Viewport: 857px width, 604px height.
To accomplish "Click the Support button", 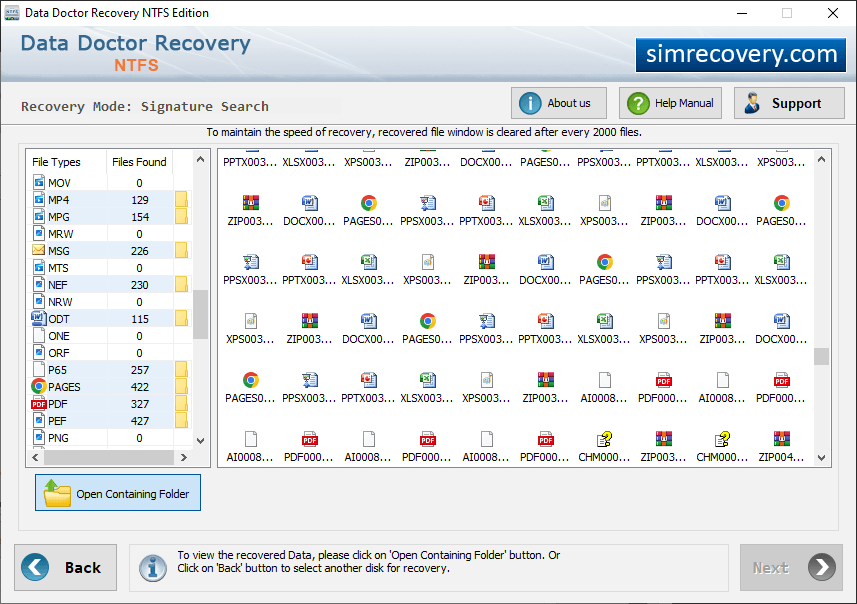I will [789, 103].
